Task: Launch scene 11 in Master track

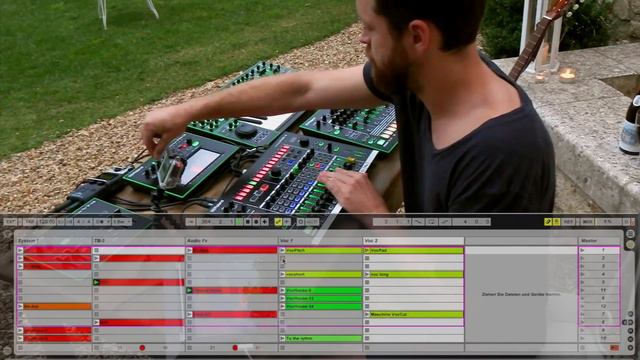Action: (583, 290)
